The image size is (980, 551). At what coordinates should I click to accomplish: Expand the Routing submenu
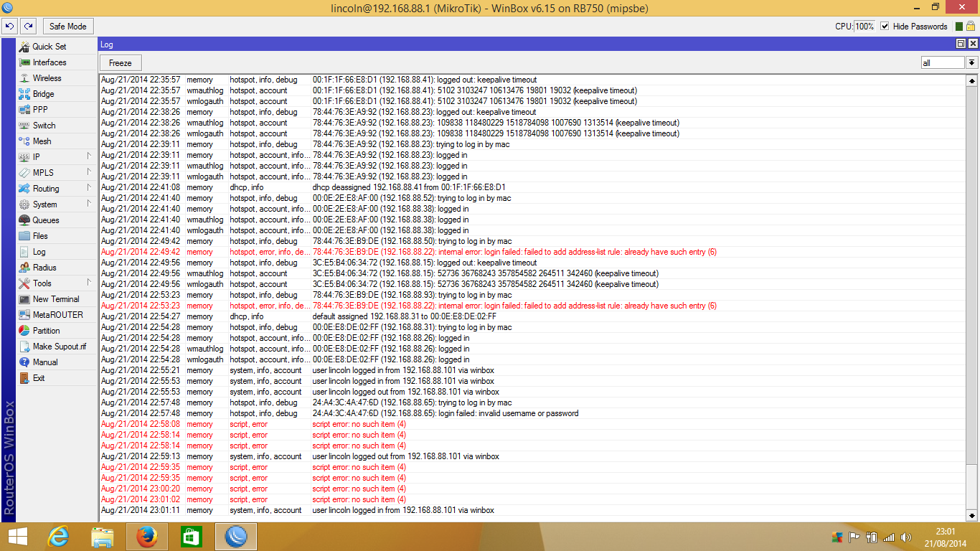56,189
